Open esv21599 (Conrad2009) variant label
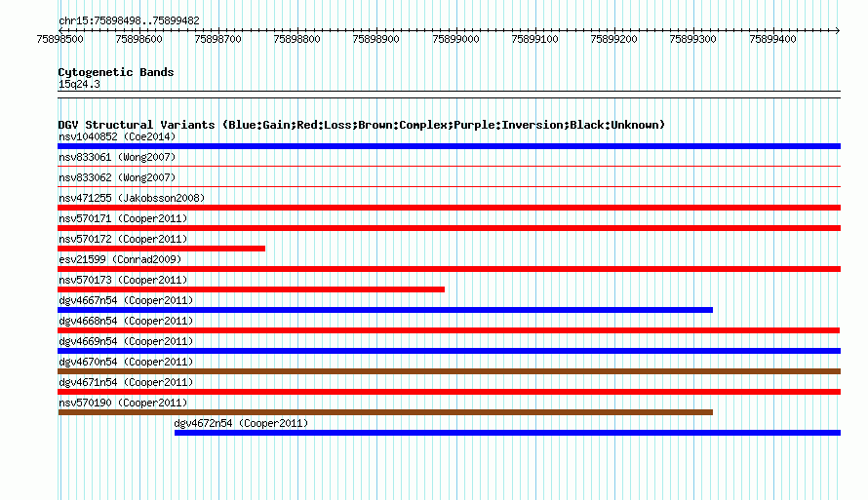The height and width of the screenshot is (500, 868). click(x=120, y=259)
